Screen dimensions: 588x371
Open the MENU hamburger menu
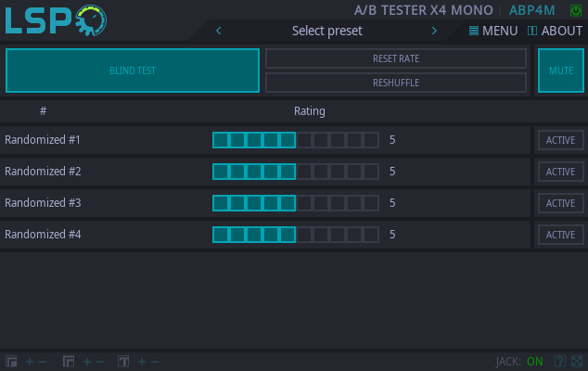[x=492, y=31]
